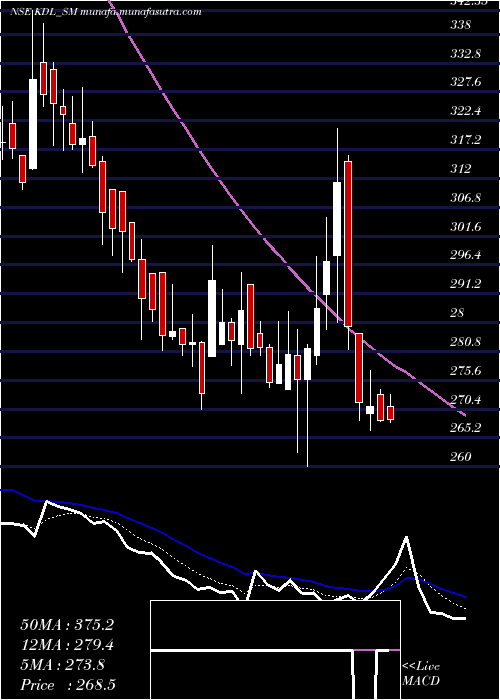Click the 275.6 price axis label
Viewport: 500px width, 700px height.
pyautogui.click(x=465, y=371)
